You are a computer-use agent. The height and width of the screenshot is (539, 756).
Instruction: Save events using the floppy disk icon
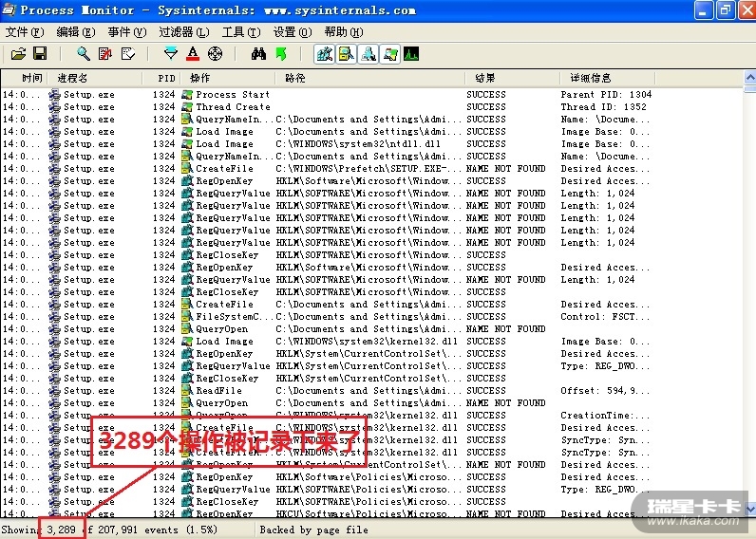point(40,53)
